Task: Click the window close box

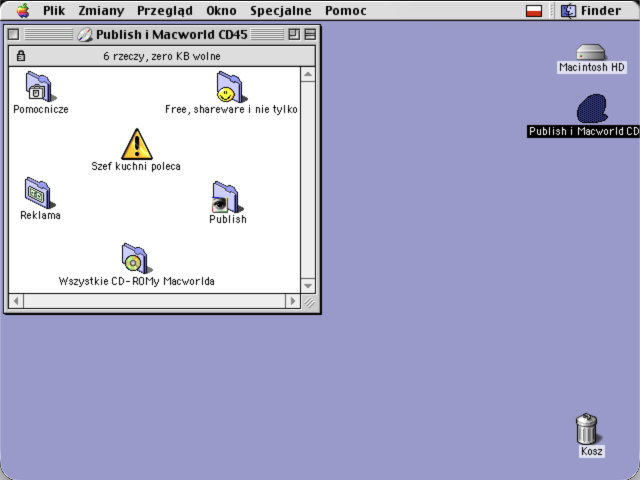Action: tap(13, 34)
